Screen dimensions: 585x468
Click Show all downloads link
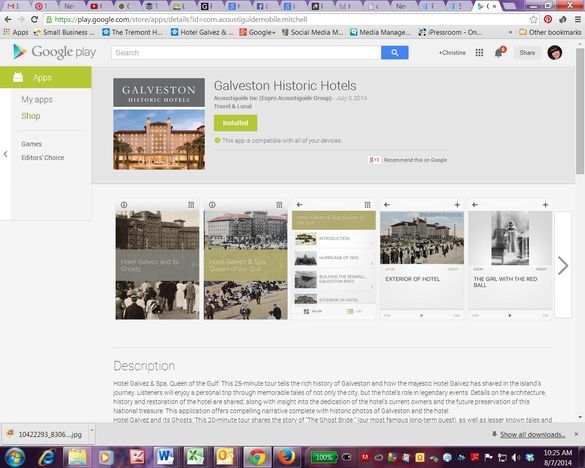532,434
